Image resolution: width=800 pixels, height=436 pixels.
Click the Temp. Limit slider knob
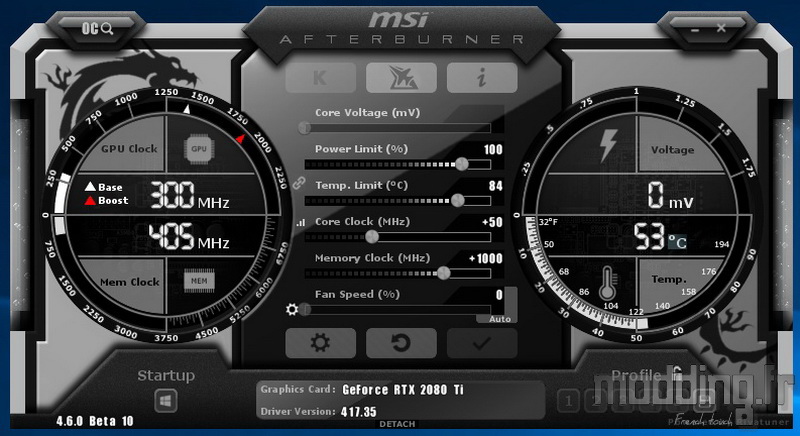(x=458, y=200)
